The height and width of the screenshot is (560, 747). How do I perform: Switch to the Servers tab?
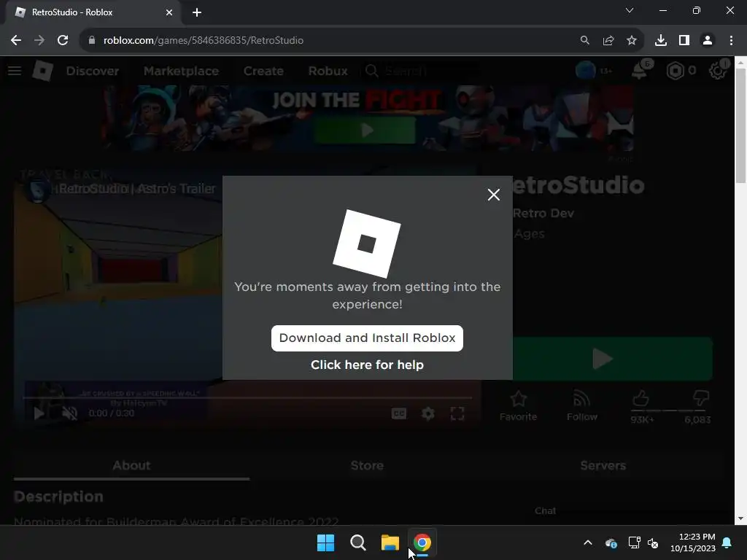[x=603, y=465]
